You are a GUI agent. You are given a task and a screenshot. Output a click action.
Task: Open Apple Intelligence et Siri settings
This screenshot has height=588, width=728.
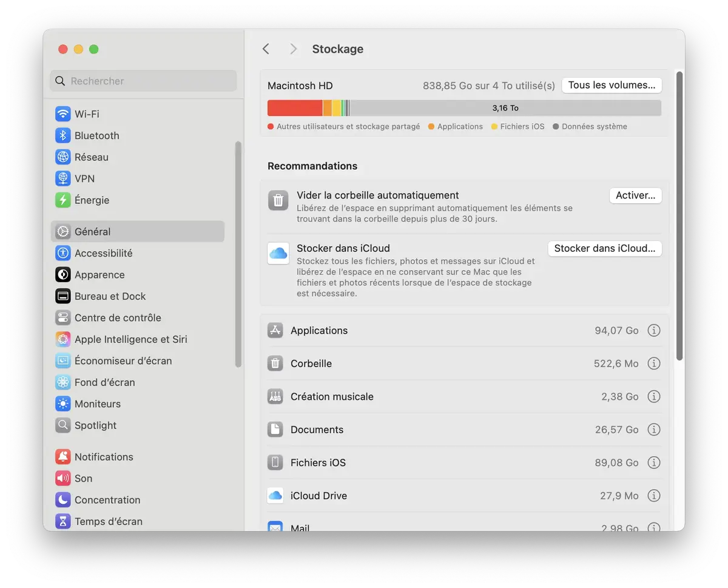(130, 339)
